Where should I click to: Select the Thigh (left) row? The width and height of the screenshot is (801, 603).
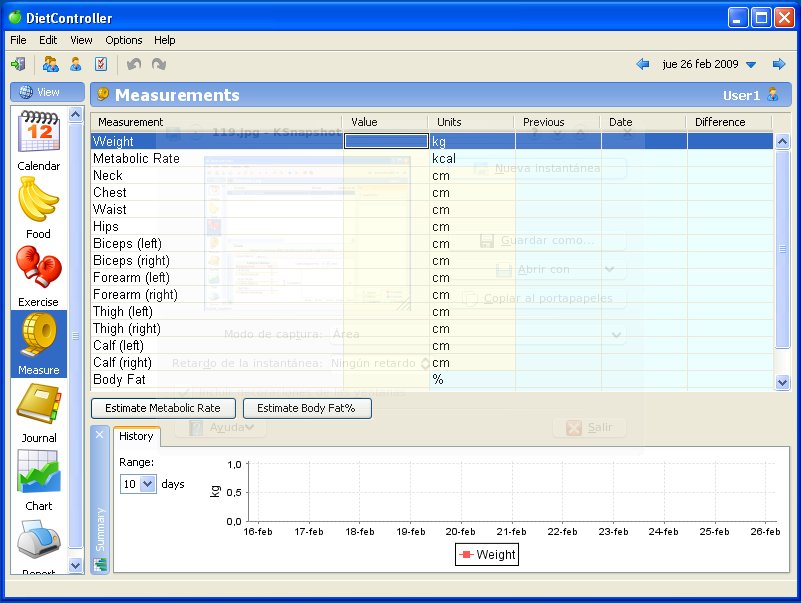[x=432, y=311]
